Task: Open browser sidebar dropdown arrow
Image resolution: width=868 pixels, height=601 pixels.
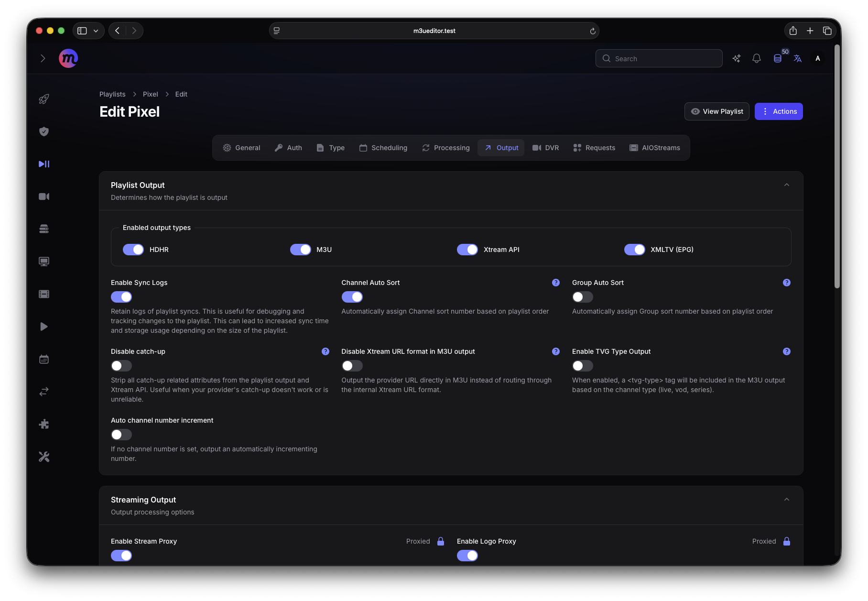Action: coord(96,31)
